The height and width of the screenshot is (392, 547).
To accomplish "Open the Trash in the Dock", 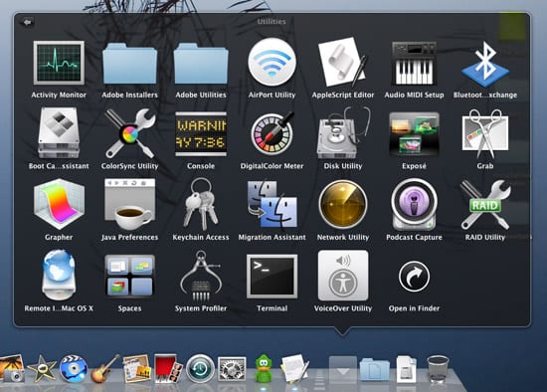I will [x=438, y=369].
